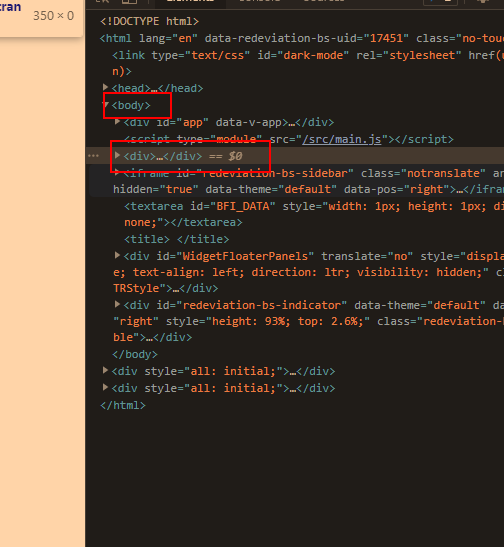Open the three-dot actions on the selected row

(93, 156)
